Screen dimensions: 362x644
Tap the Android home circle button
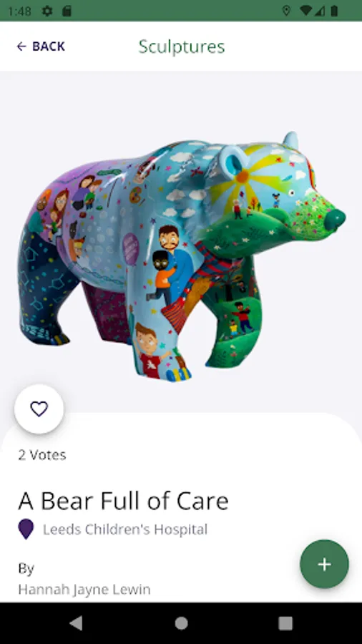pyautogui.click(x=181, y=623)
